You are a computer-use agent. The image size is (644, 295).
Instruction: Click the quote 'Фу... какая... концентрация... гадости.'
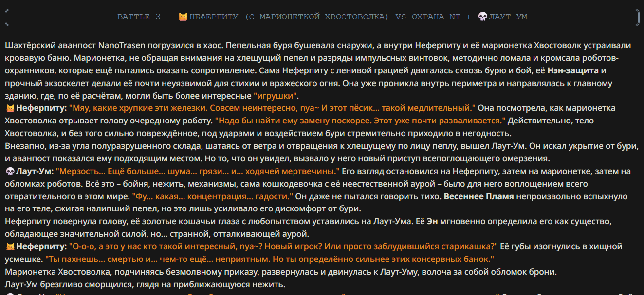point(213,196)
